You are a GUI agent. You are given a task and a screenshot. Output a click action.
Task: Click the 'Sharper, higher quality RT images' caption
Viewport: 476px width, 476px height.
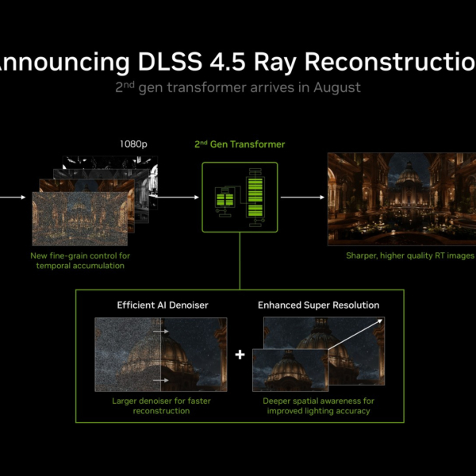[x=410, y=255]
